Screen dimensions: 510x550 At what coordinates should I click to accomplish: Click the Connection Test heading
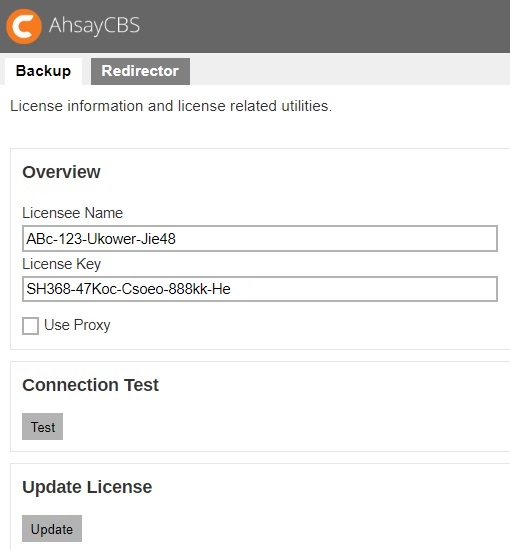pos(90,385)
